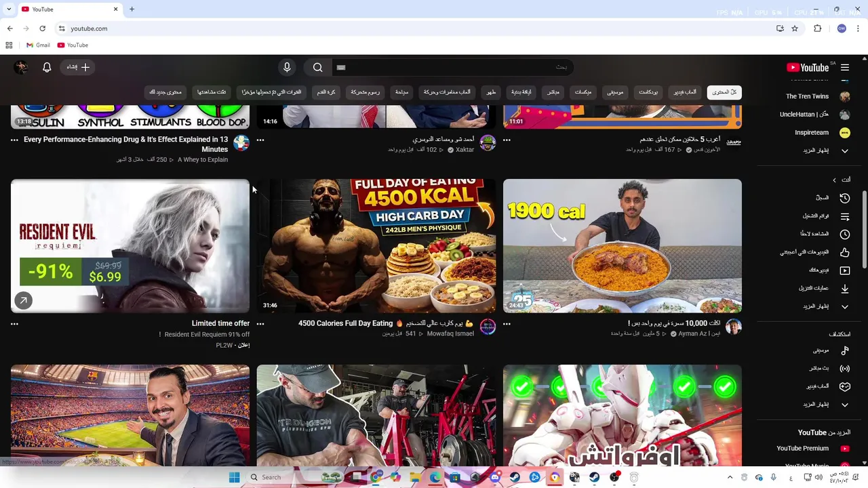Open the notifications bell

[47, 67]
